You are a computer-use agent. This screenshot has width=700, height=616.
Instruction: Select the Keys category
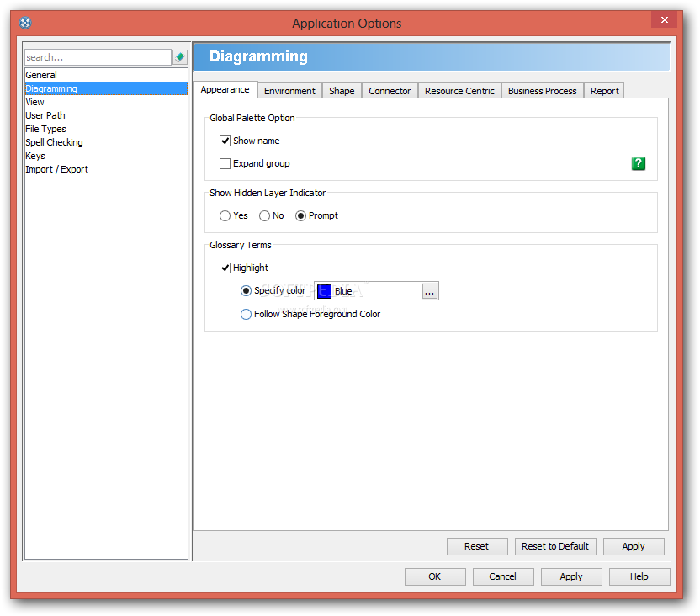click(106, 156)
